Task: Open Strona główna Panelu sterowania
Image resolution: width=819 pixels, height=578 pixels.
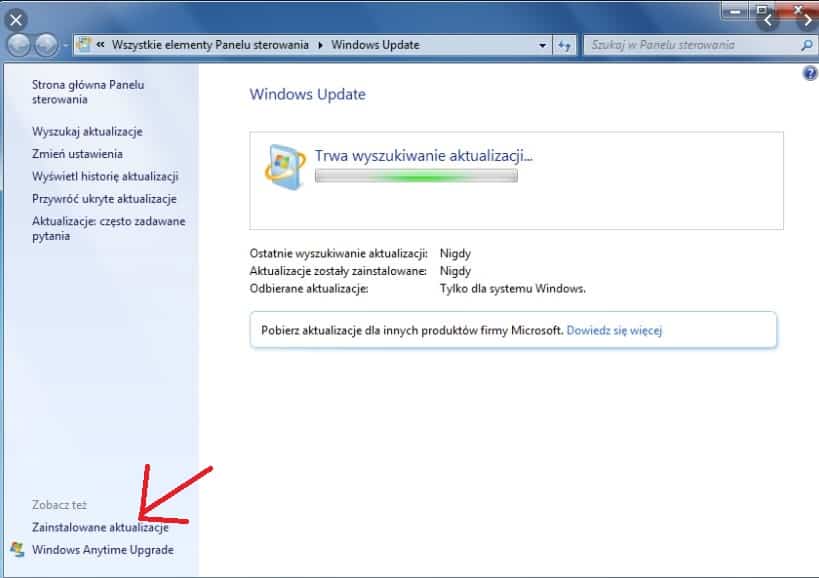Action: [x=88, y=92]
